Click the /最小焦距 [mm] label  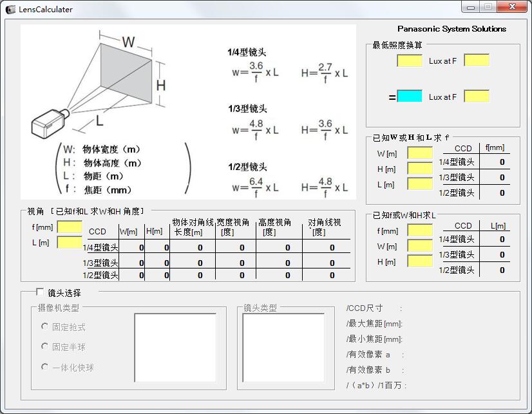point(374,339)
